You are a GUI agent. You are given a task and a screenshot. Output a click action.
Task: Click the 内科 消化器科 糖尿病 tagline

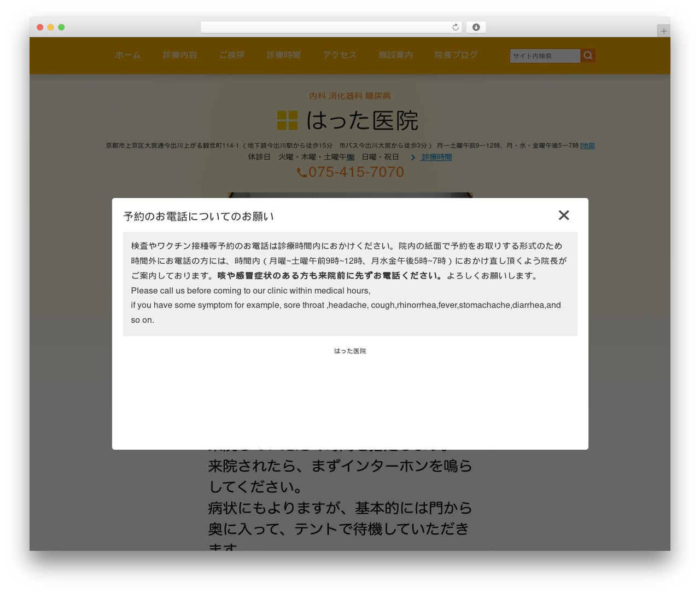coord(350,96)
